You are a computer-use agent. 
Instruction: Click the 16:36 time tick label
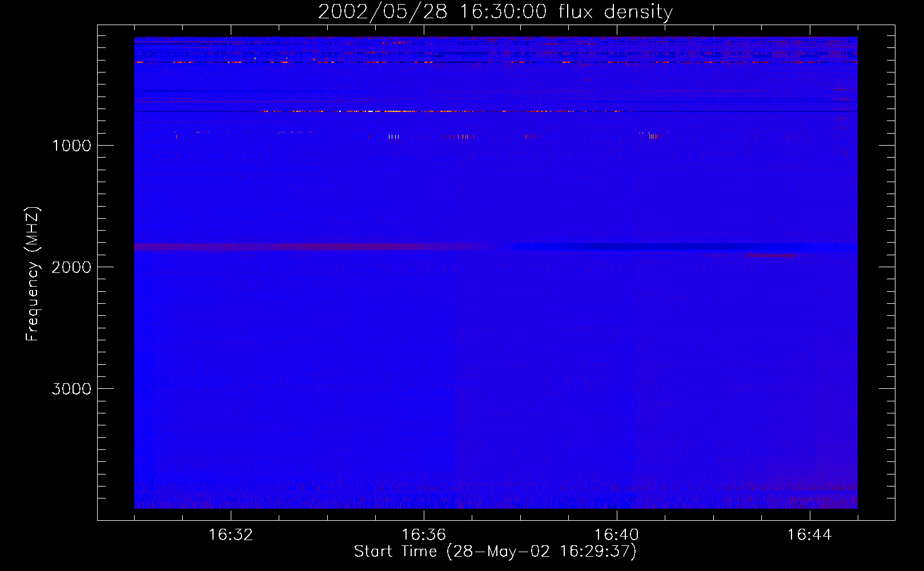pos(424,535)
